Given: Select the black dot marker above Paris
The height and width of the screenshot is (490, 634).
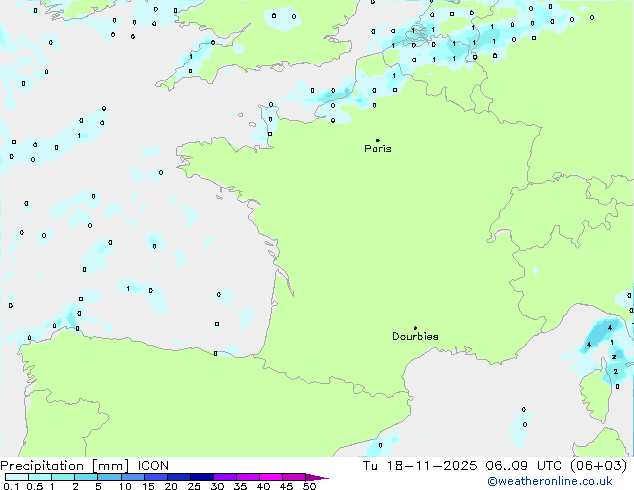Looking at the screenshot, I should 378,140.
